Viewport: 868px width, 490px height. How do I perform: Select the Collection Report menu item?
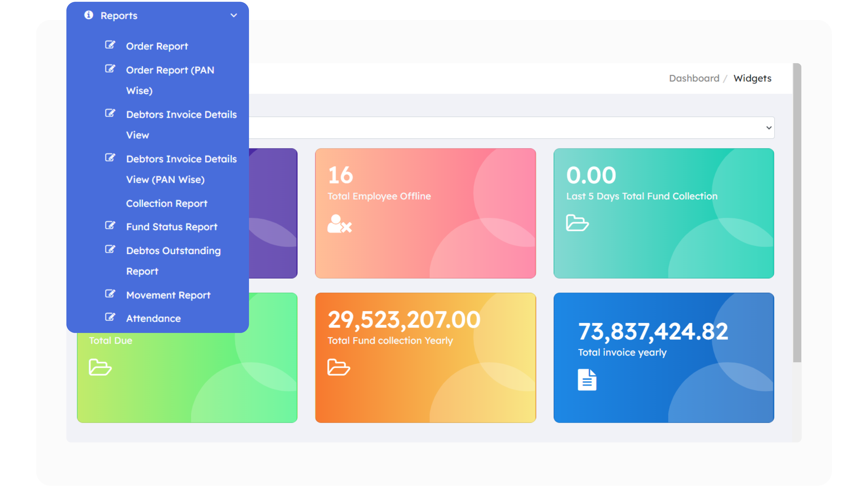click(167, 204)
